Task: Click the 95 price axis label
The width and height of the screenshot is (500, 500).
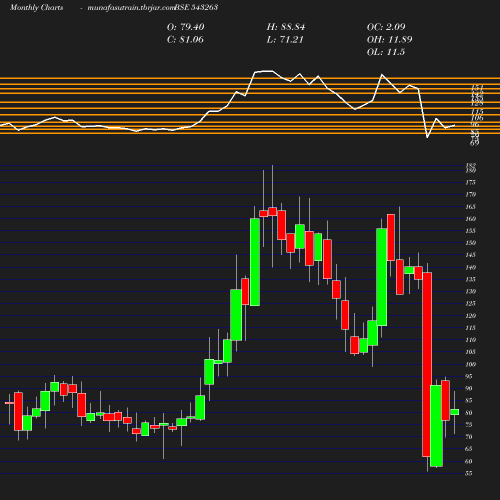Action: click(469, 376)
